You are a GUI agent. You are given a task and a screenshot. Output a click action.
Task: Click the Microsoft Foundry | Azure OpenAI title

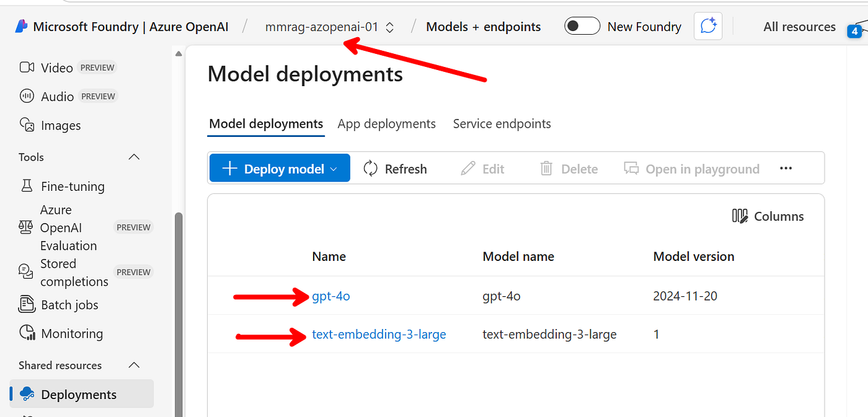(131, 27)
